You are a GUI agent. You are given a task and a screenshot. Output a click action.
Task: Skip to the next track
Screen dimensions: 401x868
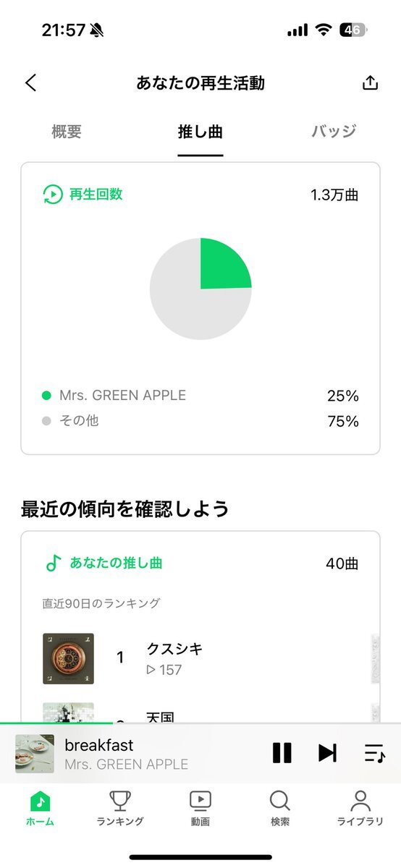327,753
